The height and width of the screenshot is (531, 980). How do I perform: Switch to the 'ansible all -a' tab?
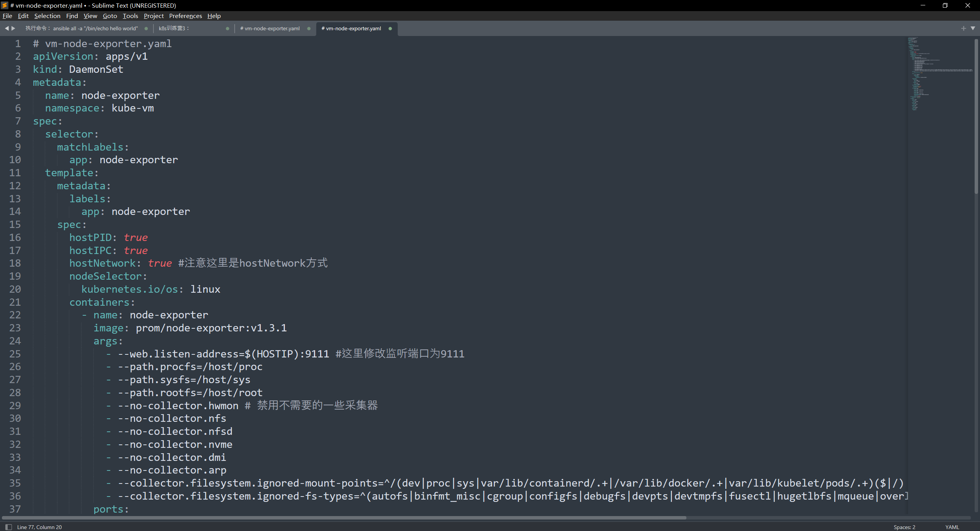tap(82, 28)
